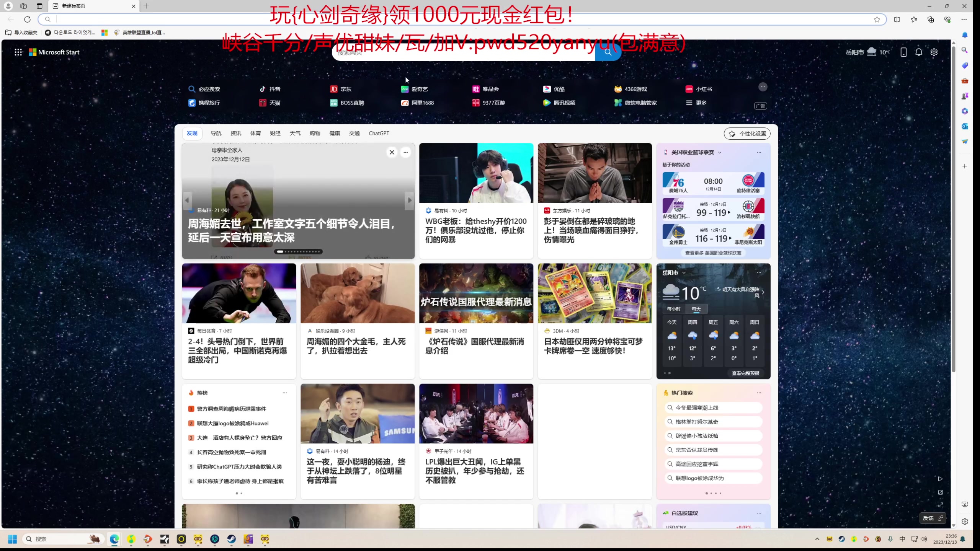Select the 天气 feed tab
980x551 pixels.
[295, 133]
